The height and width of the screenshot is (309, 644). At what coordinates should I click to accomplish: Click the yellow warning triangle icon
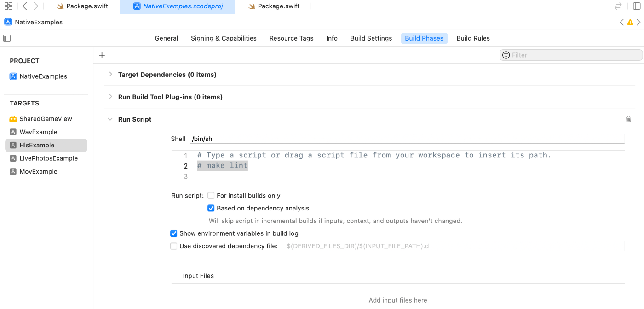[x=630, y=22]
